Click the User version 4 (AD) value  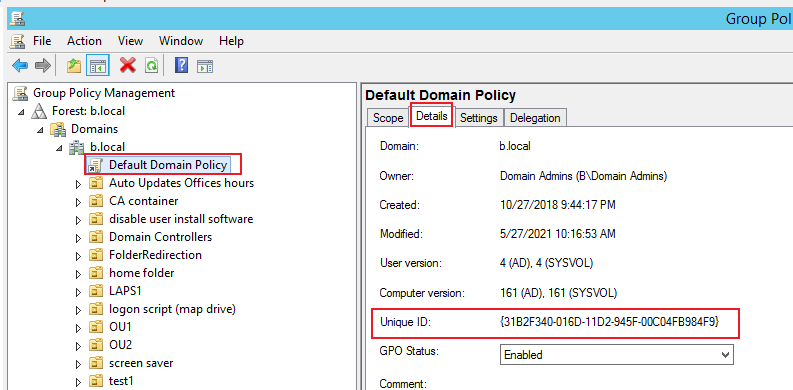coord(546,264)
